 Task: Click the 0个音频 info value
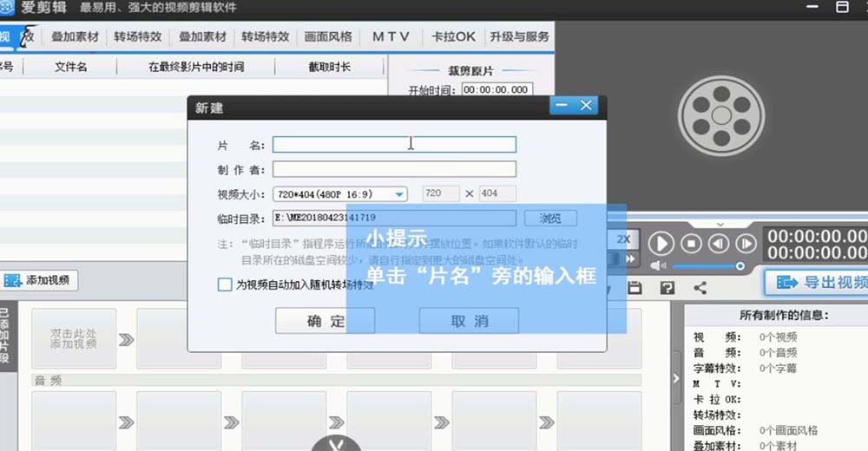pos(778,352)
